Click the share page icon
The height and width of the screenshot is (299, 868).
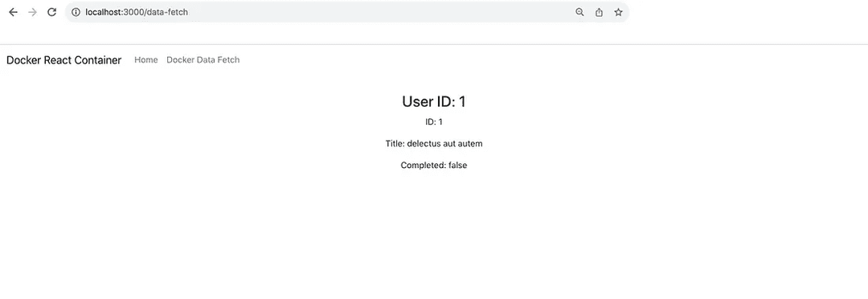pyautogui.click(x=599, y=12)
